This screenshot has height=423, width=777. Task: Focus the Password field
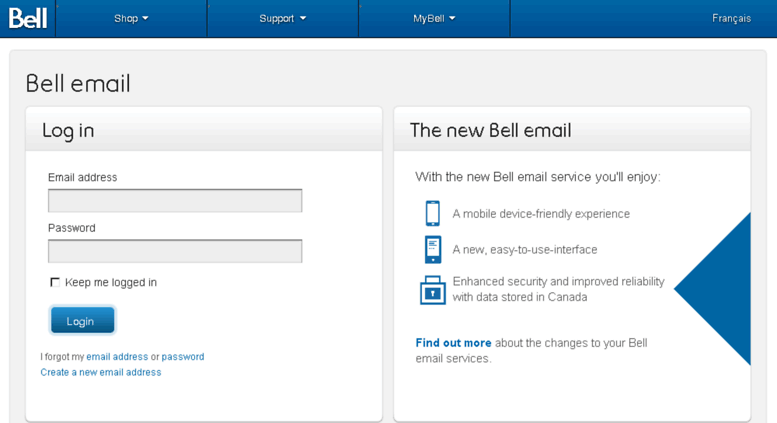[175, 251]
